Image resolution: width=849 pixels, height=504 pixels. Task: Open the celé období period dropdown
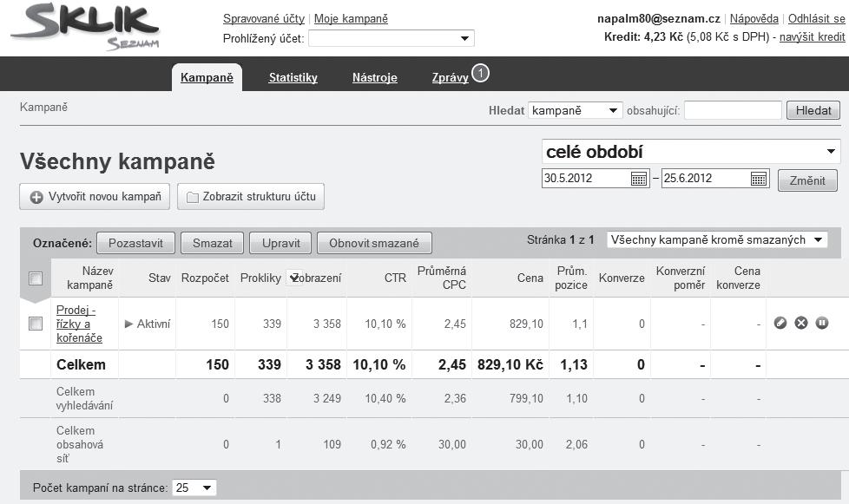coord(691,152)
